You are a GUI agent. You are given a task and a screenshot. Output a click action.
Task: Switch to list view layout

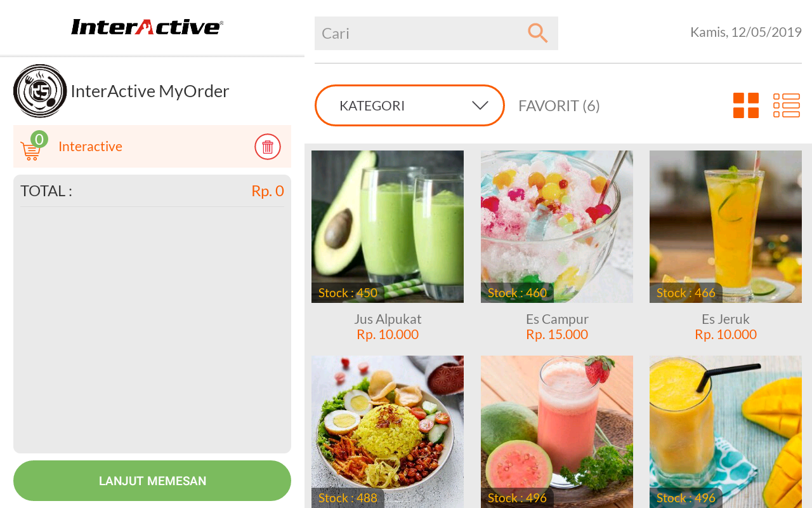click(x=787, y=105)
